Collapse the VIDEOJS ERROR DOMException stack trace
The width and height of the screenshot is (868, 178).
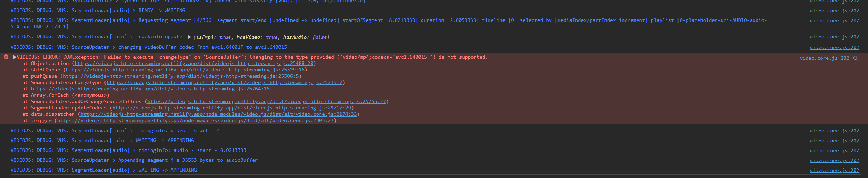pyautogui.click(x=14, y=57)
